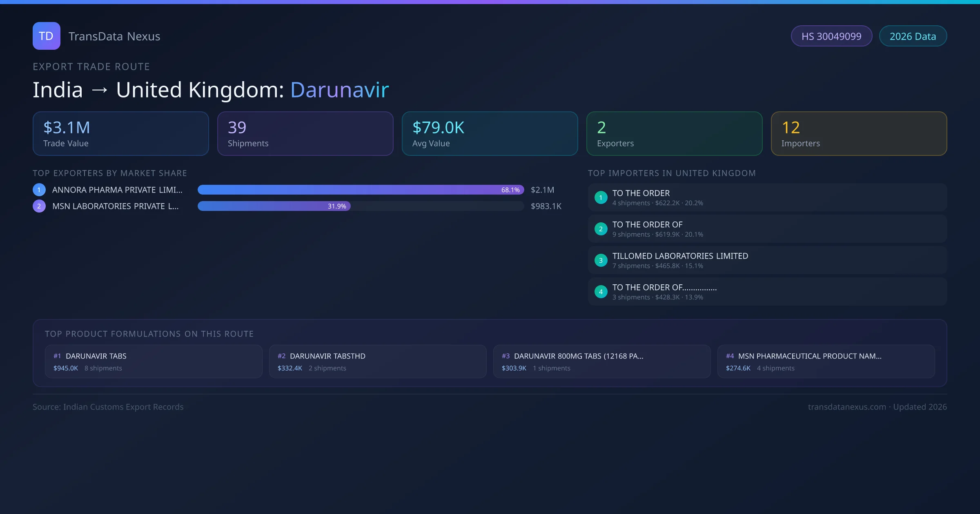Select the 39 Shipments card
The height and width of the screenshot is (514, 980).
[x=305, y=134]
